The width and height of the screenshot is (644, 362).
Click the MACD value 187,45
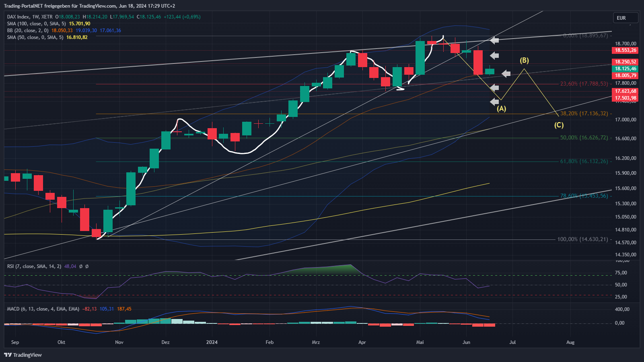click(x=124, y=309)
